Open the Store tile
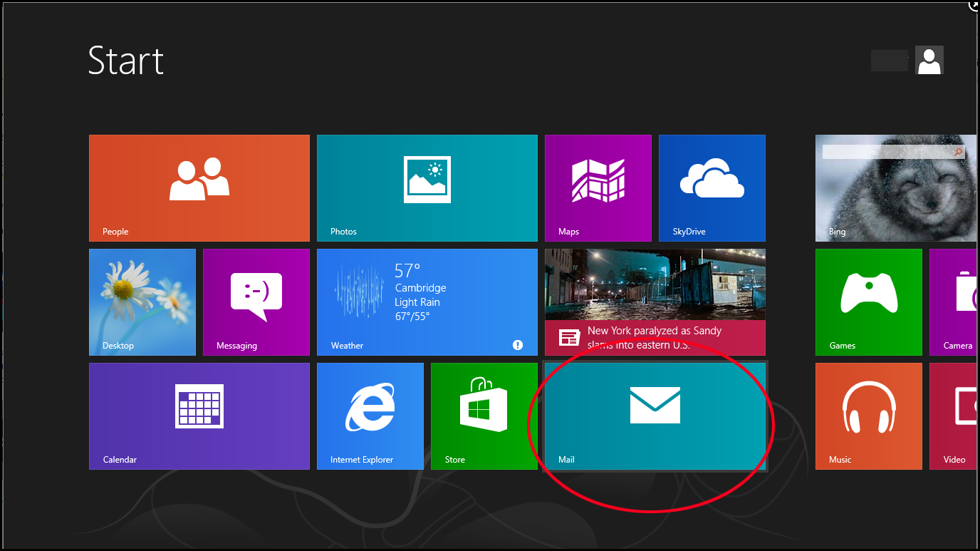Image resolution: width=980 pixels, height=551 pixels. tap(484, 416)
